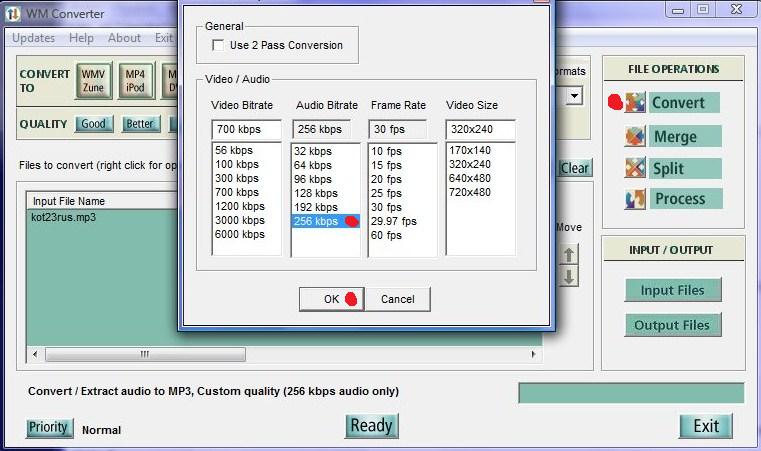761x451 pixels.
Task: Select kot23rus.mp3 in the file list
Action: (x=64, y=217)
